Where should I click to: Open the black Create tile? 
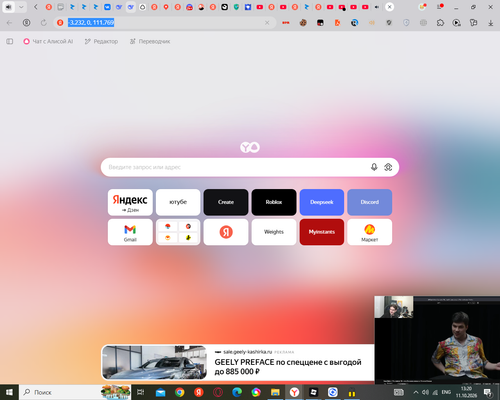coord(226,202)
